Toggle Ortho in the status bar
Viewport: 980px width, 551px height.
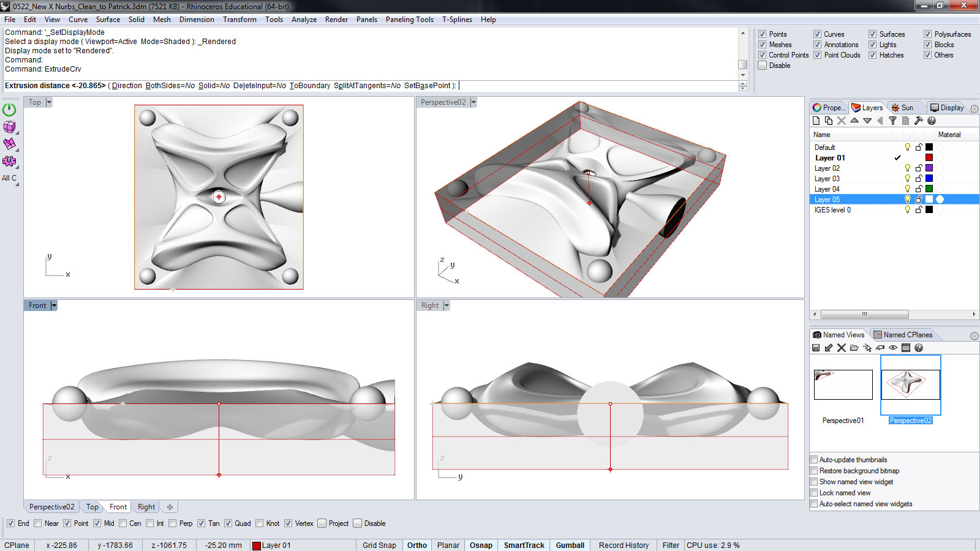pos(417,545)
